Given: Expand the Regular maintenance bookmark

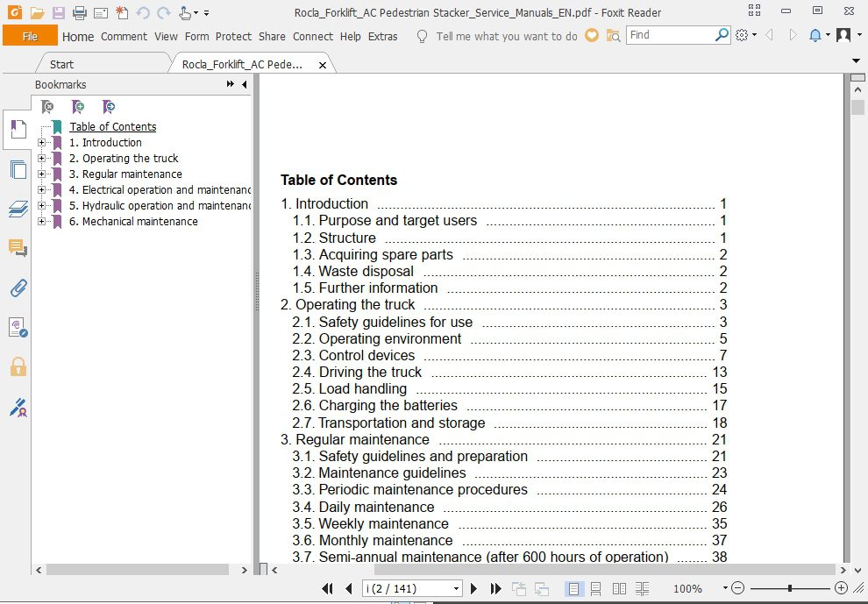Looking at the screenshot, I should coord(43,174).
